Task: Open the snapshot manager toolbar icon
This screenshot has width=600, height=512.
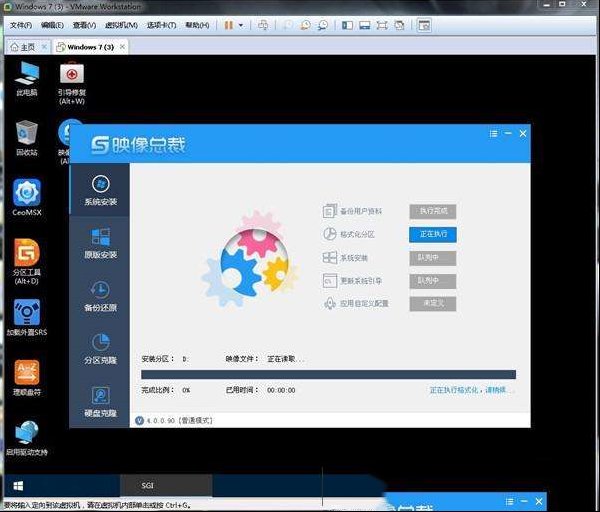Action: (323, 26)
